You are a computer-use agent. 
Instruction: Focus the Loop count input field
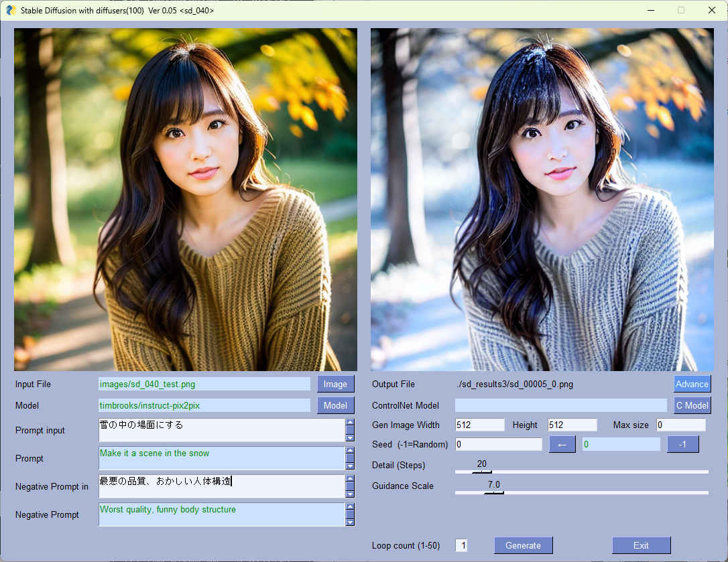[x=461, y=545]
